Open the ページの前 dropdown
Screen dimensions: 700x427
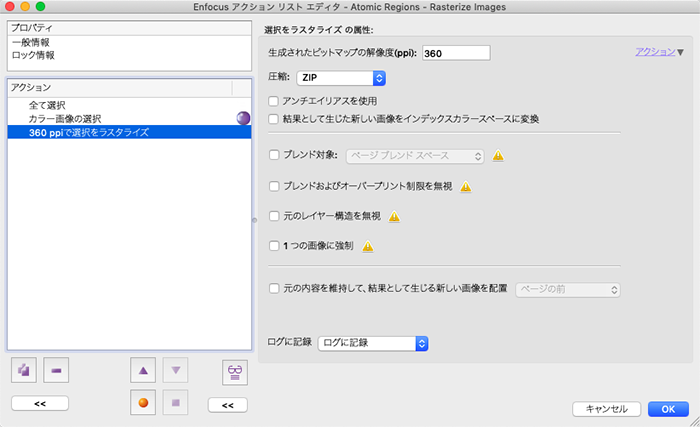click(568, 289)
